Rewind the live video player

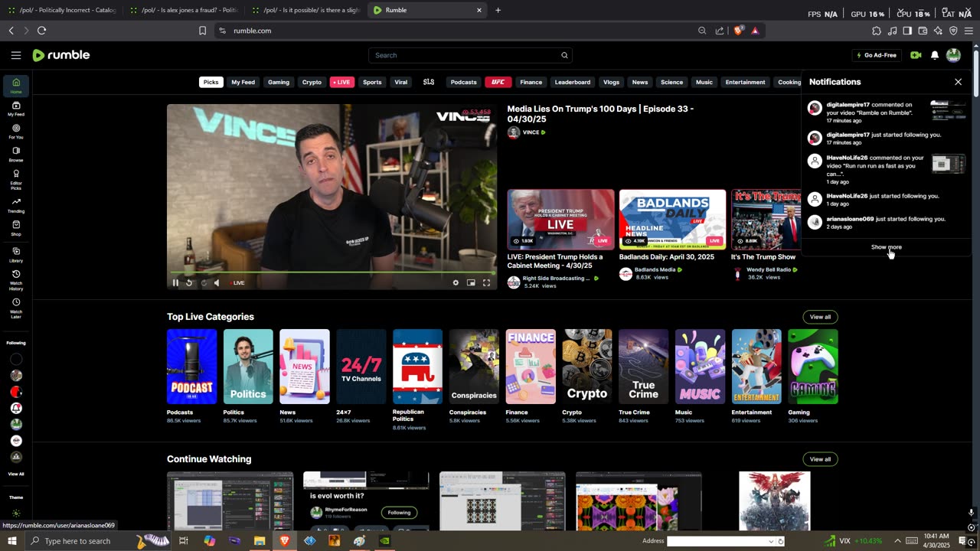pos(189,283)
